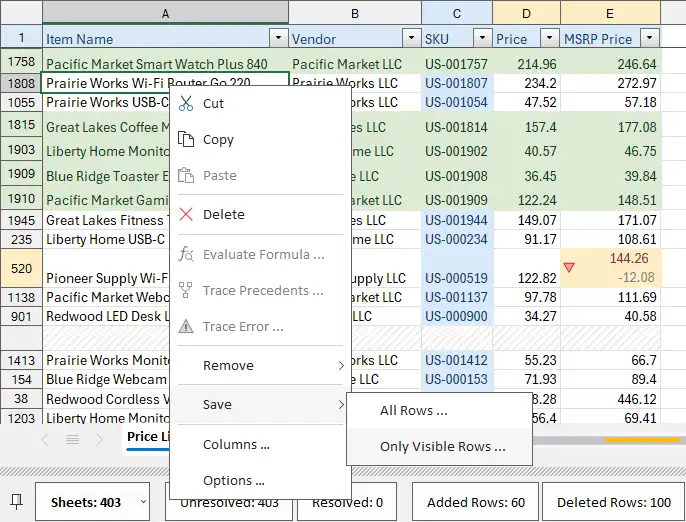The width and height of the screenshot is (686, 522).
Task: Select column B header
Action: tap(355, 13)
